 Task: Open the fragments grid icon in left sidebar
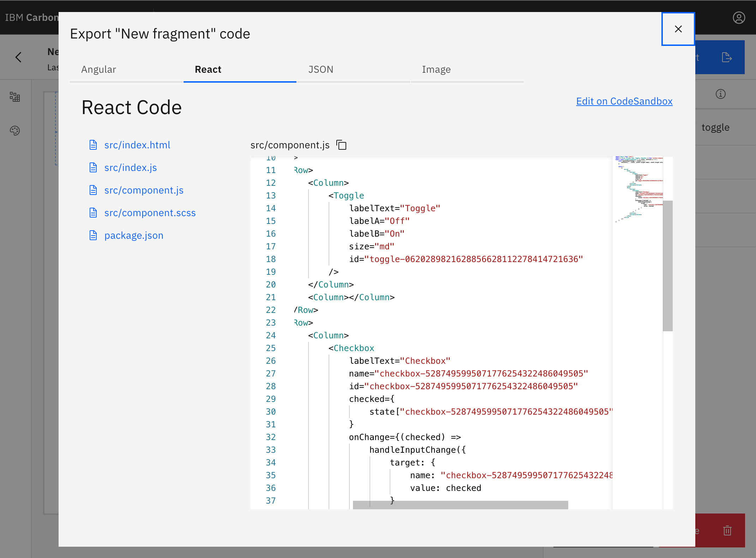[x=15, y=97]
